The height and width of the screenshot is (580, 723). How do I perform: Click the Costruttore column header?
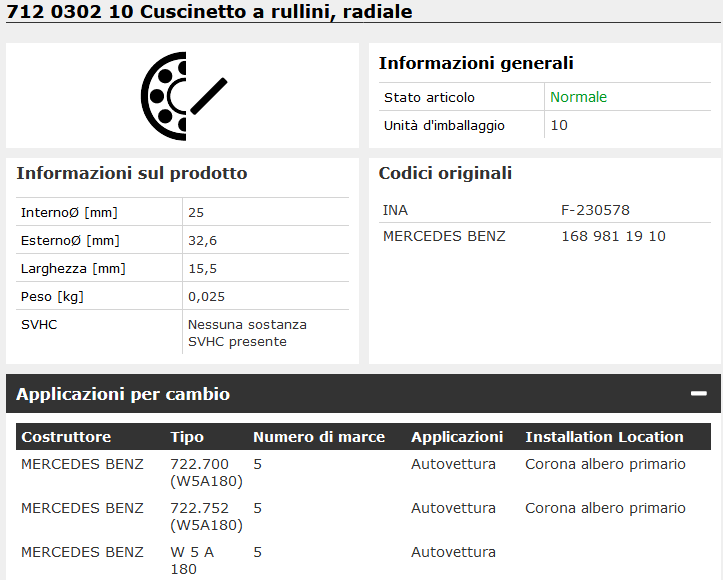pyautogui.click(x=66, y=437)
